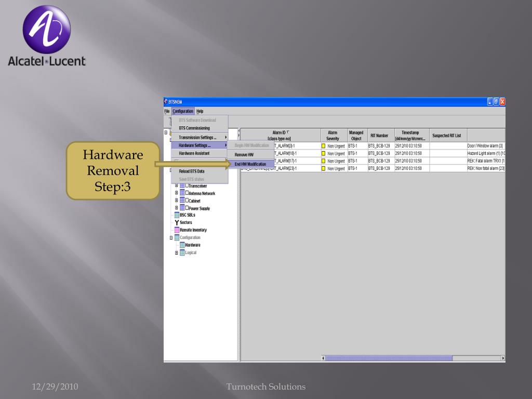Image resolution: width=532 pixels, height=399 pixels.
Task: Tick the Cabinet checkbox
Action: coord(187,200)
